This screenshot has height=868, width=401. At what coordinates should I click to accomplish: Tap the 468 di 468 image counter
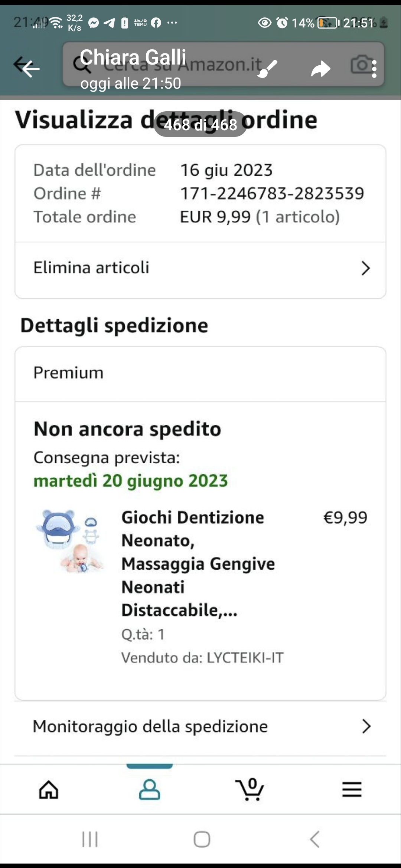(200, 125)
